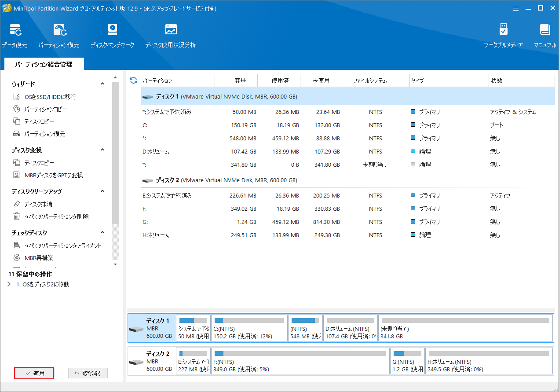Viewport: 559px width, 392px height.
Task: Open the hamburger menu in the title bar
Action: pos(515,8)
